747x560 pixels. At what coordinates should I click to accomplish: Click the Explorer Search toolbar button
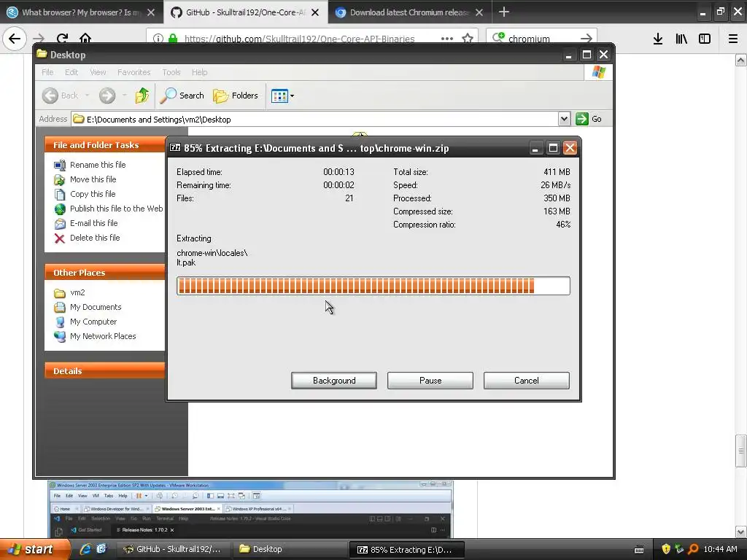click(182, 96)
